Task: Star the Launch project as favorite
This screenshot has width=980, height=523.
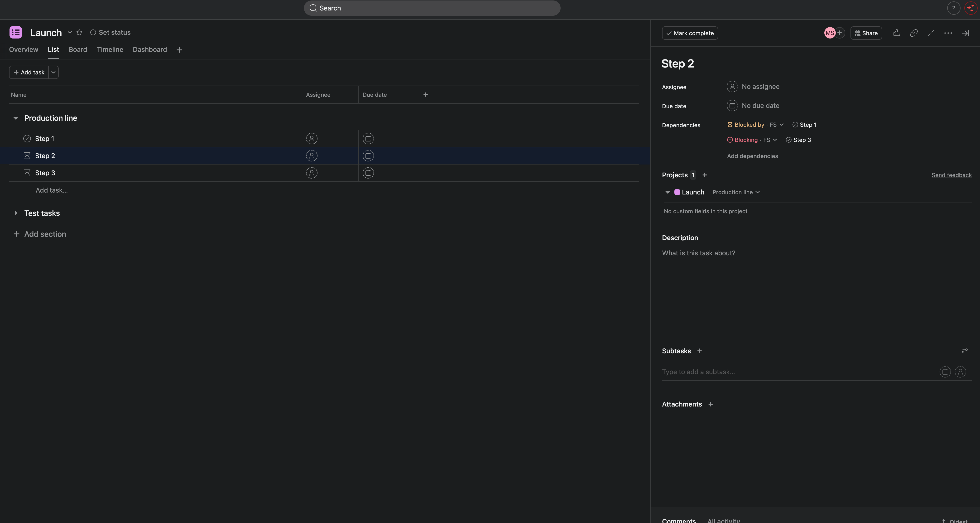Action: pyautogui.click(x=80, y=32)
